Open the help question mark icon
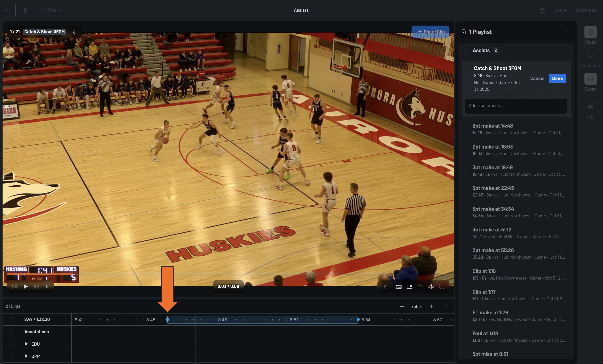 click(542, 10)
